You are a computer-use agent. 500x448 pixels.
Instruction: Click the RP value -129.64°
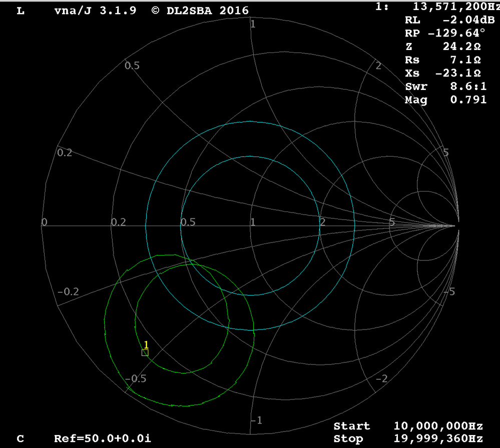point(456,33)
